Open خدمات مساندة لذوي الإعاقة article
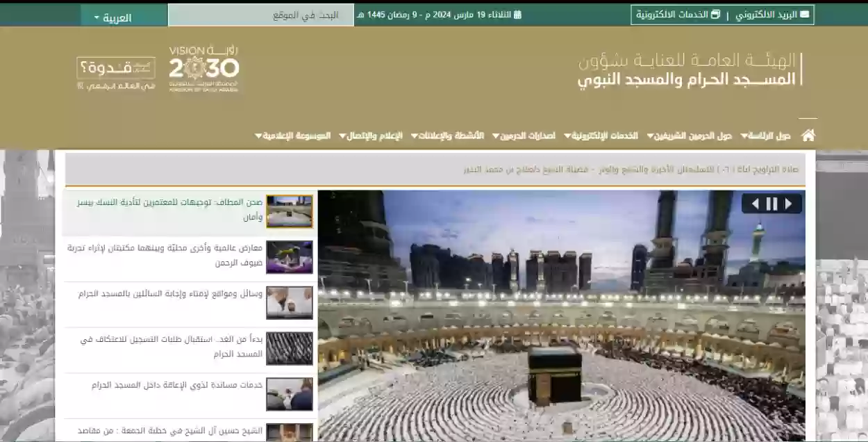 click(177, 385)
